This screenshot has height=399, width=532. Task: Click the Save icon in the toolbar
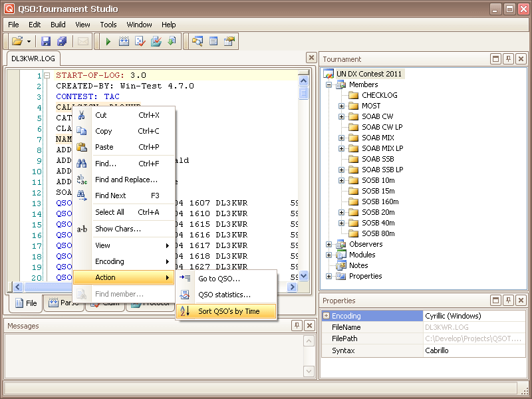(x=46, y=41)
